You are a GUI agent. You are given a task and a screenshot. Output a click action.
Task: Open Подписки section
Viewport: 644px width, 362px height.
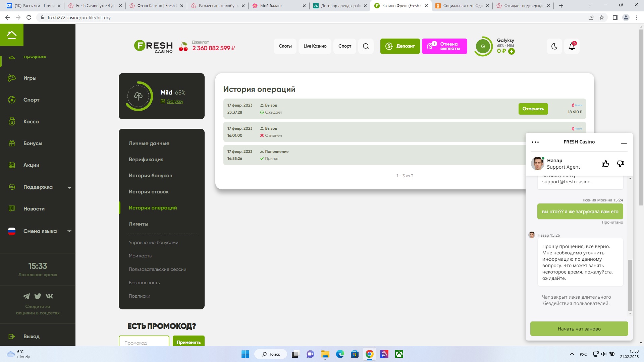[x=140, y=296]
